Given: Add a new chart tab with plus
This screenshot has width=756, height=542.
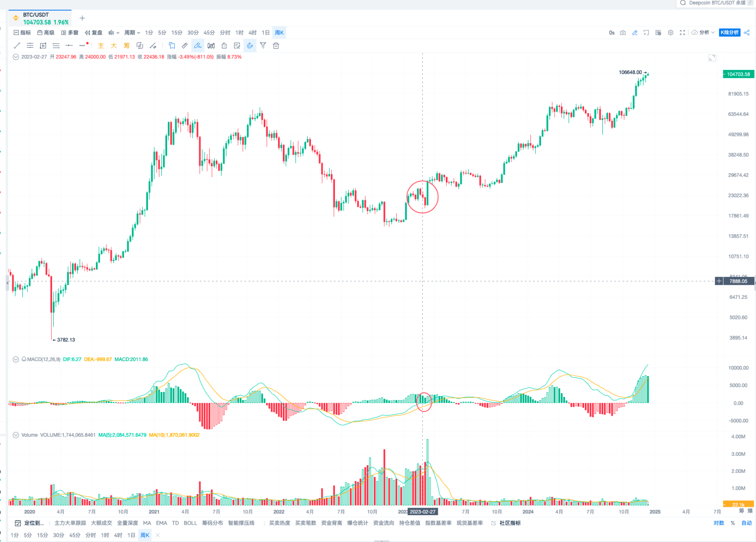Looking at the screenshot, I should point(82,18).
